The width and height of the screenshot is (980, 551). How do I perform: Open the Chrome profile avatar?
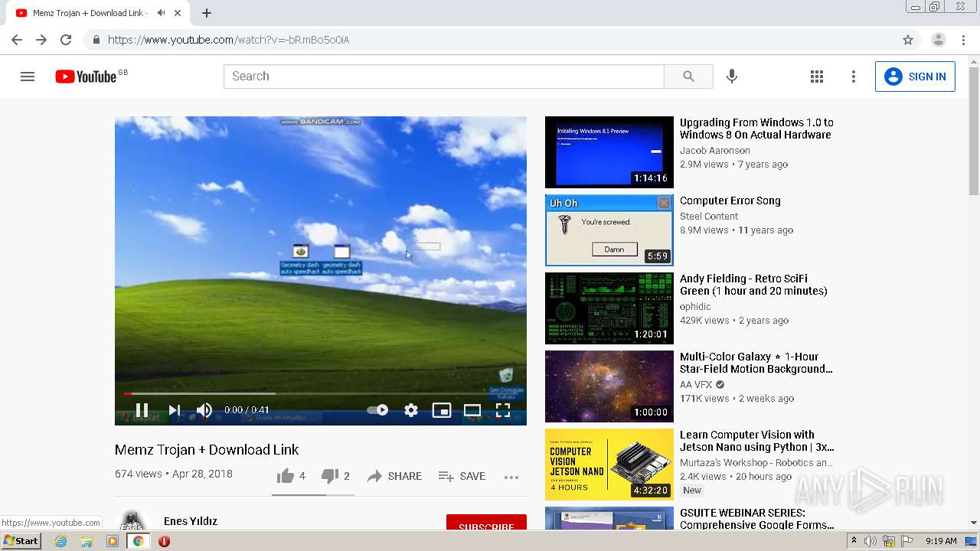pyautogui.click(x=939, y=40)
